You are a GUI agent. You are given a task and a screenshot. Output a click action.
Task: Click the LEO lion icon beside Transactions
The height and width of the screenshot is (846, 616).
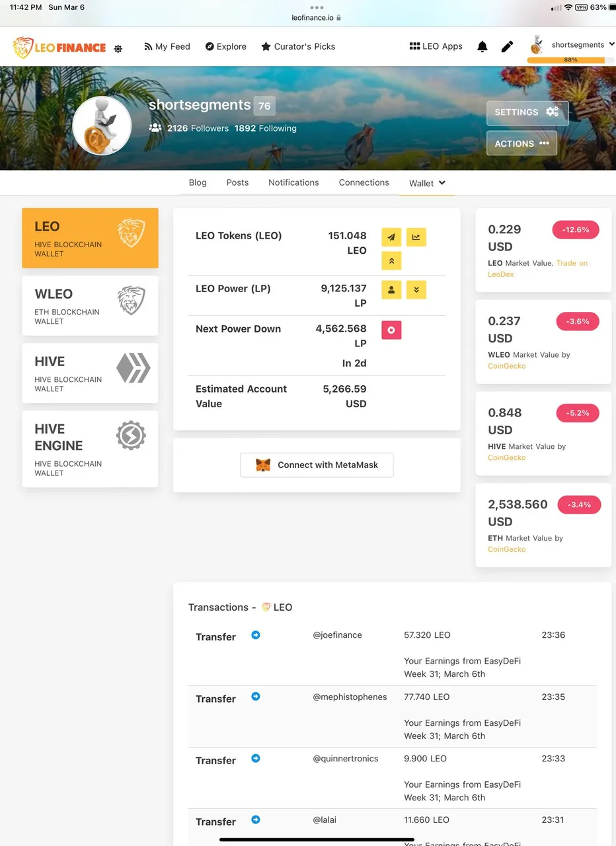coord(266,607)
